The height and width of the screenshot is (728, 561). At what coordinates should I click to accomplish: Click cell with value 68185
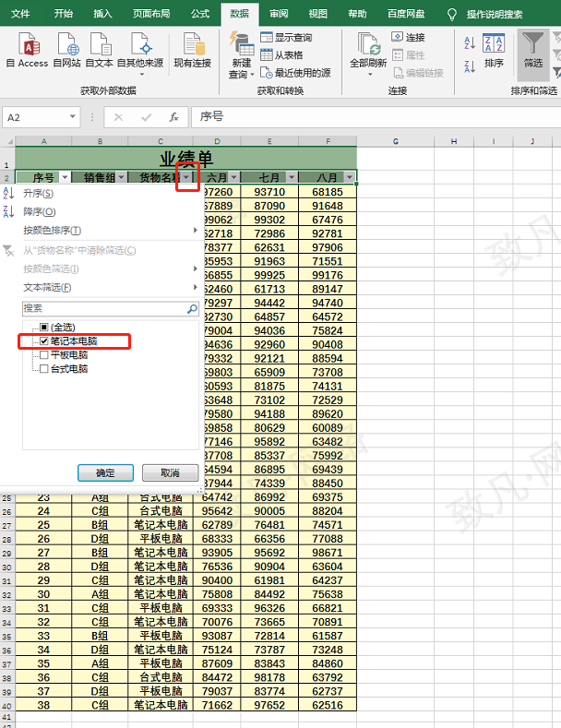click(328, 192)
